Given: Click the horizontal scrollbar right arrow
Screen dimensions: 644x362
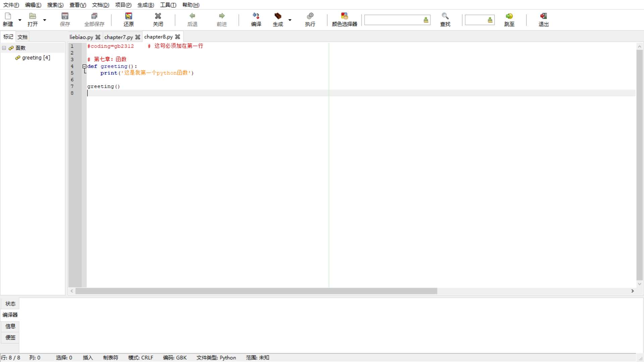Looking at the screenshot, I should coord(633,291).
